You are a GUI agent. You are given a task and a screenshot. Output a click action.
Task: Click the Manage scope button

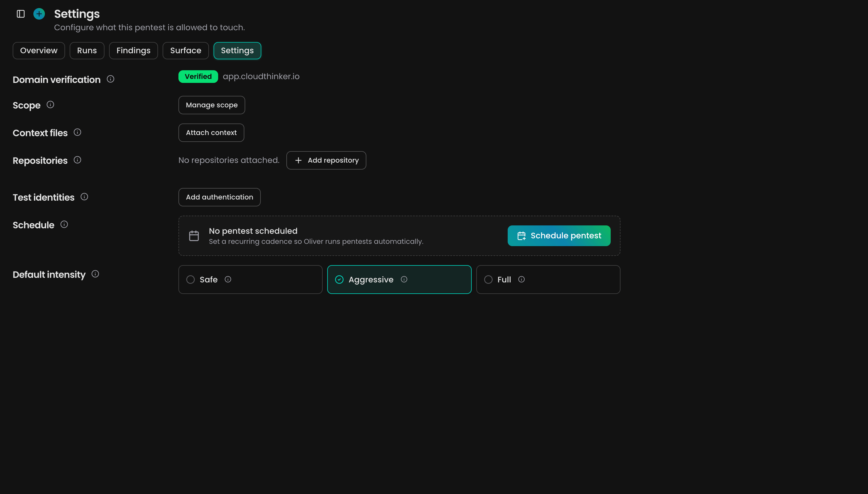tap(212, 105)
